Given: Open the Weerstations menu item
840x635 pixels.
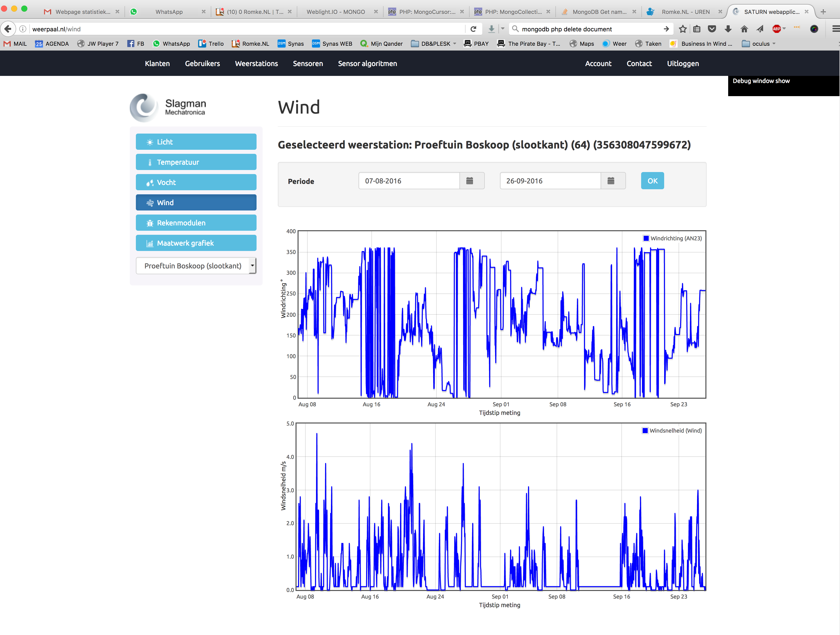Looking at the screenshot, I should (x=256, y=63).
